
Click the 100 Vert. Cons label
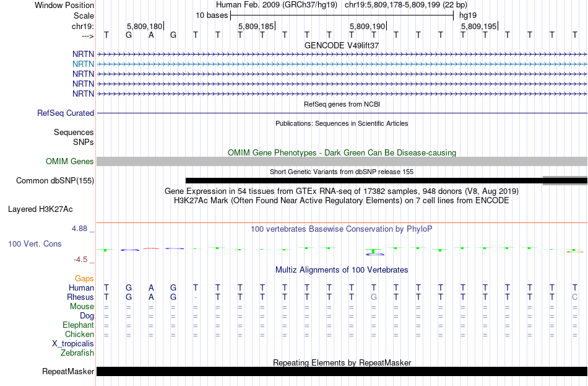35,243
